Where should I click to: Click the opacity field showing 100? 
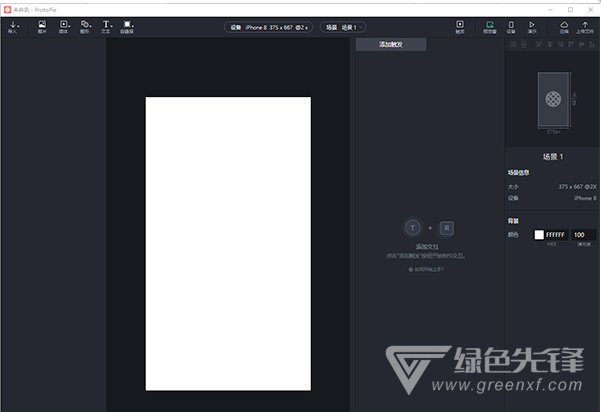pyautogui.click(x=583, y=234)
